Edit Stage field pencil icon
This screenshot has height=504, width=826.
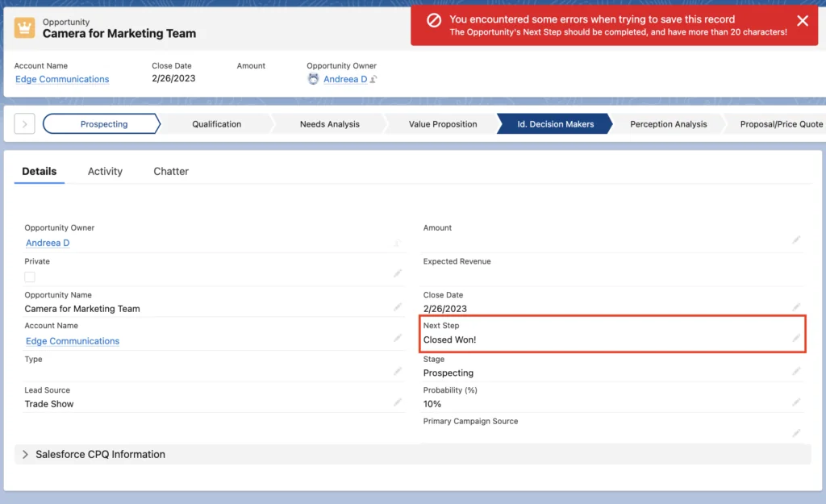point(796,371)
